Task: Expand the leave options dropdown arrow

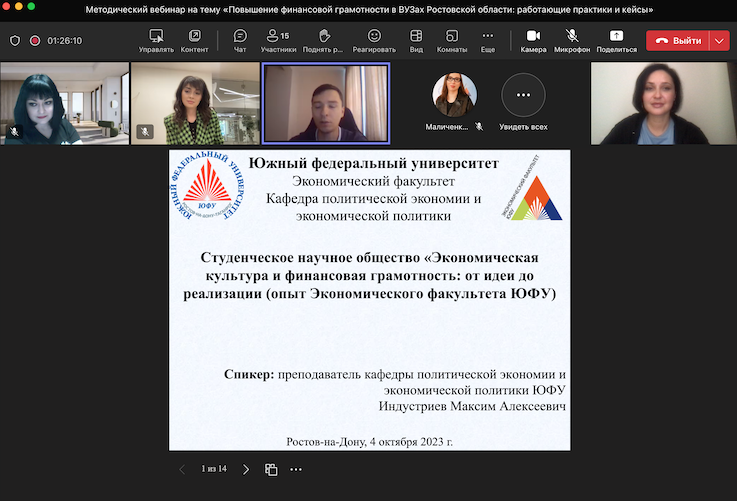Action: [x=720, y=41]
